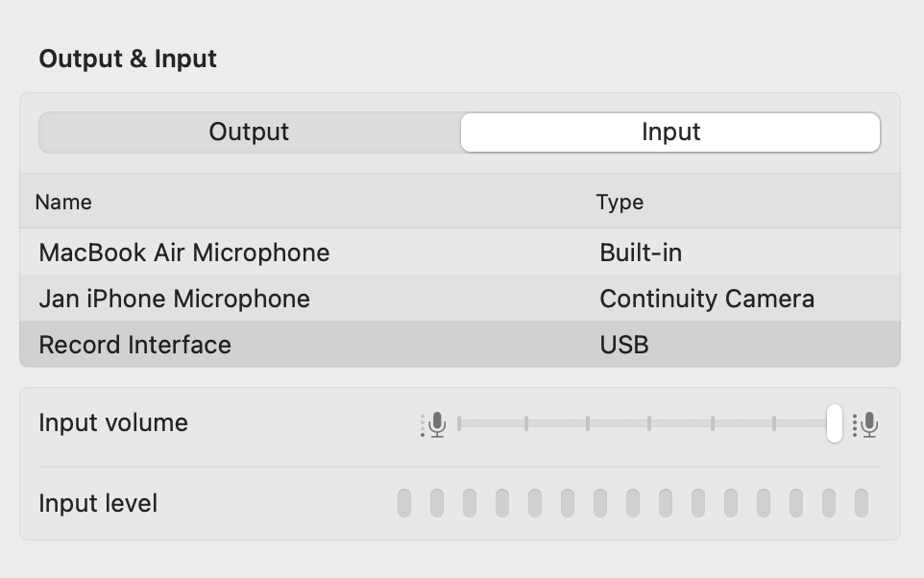924x578 pixels.
Task: Click the Built-in type cell
Action: coord(642,253)
